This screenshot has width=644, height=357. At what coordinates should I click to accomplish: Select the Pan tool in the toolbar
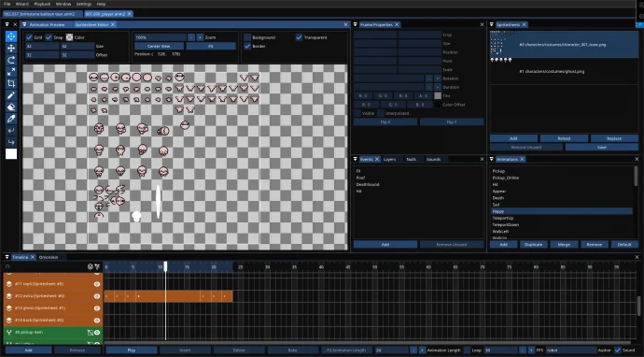[x=11, y=36]
